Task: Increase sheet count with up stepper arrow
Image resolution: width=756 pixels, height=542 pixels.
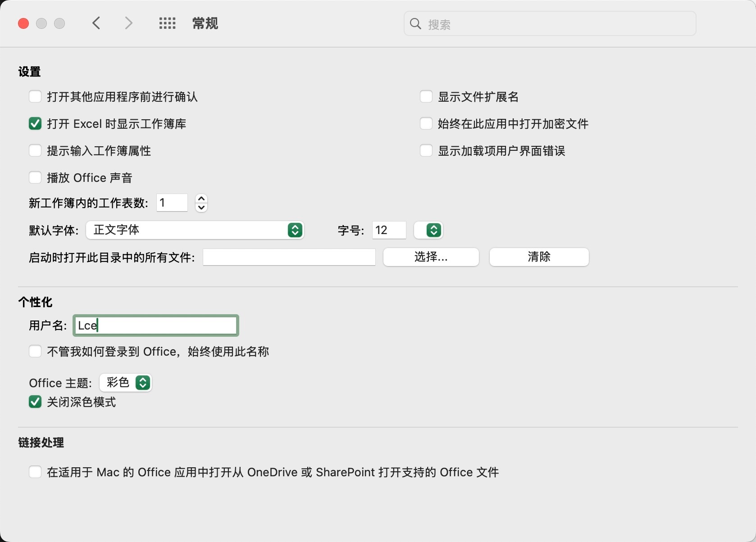Action: pyautogui.click(x=201, y=199)
